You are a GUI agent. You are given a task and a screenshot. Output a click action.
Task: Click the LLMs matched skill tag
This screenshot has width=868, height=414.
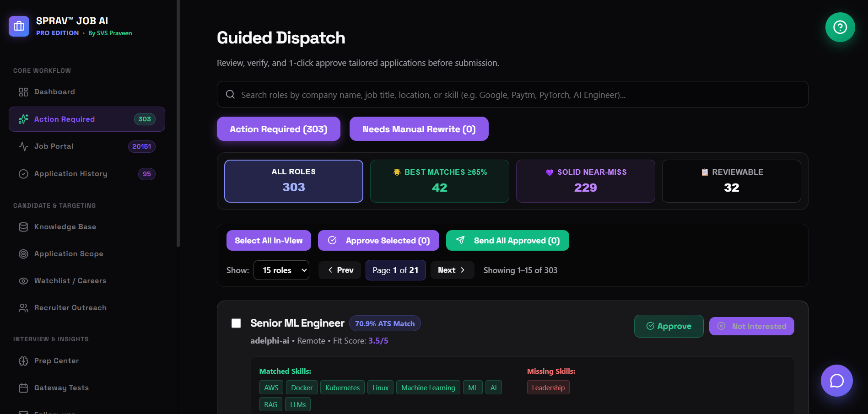[298, 404]
